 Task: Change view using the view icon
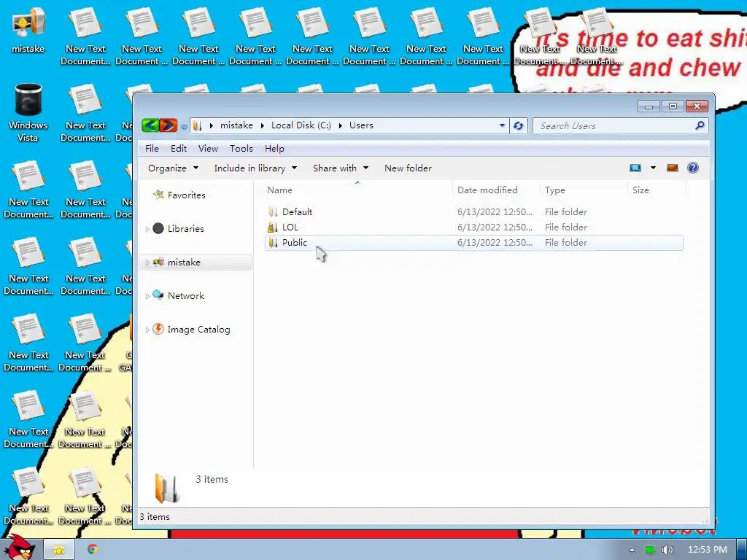point(635,168)
